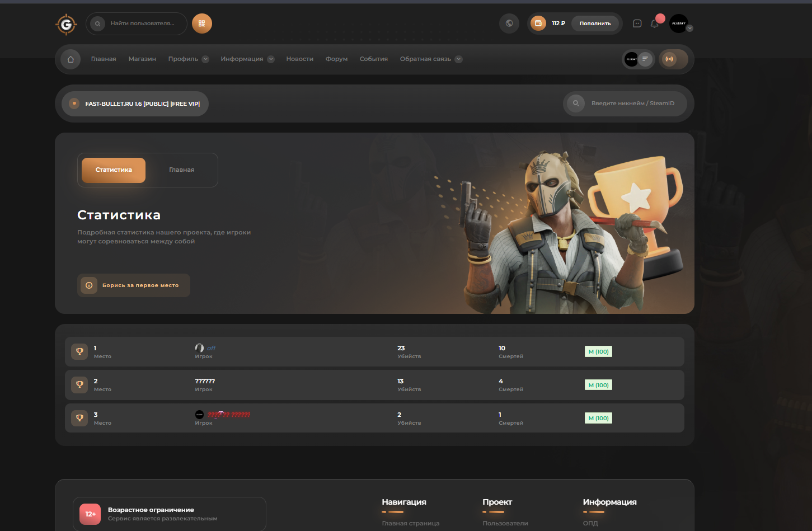812x531 pixels.
Task: Select the Статистика tab
Action: click(x=114, y=170)
